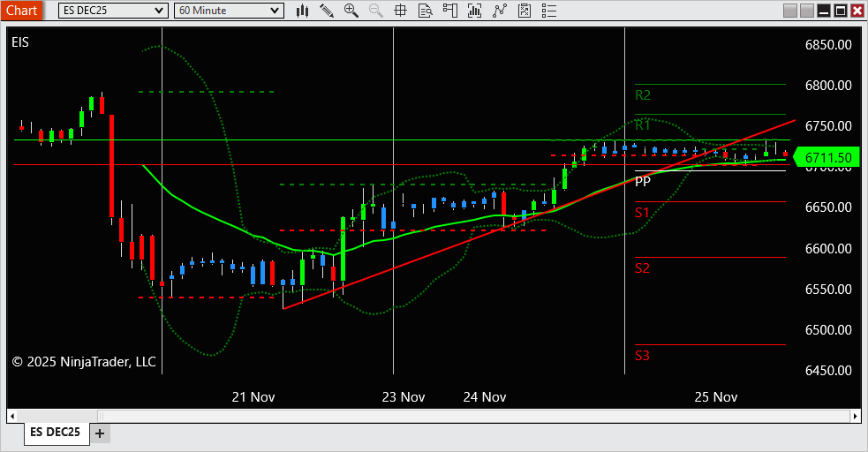The height and width of the screenshot is (452, 868).
Task: Click the S1 pivot label
Action: [642, 213]
